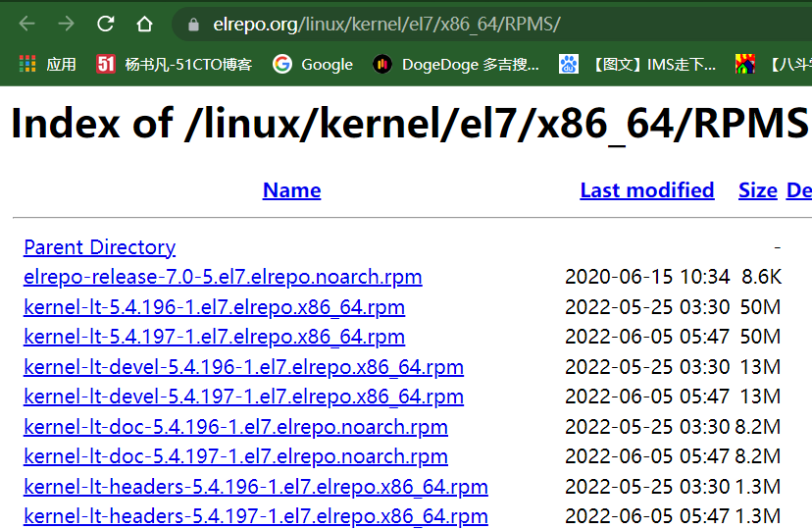Click the 8.6K file size

[761, 277]
